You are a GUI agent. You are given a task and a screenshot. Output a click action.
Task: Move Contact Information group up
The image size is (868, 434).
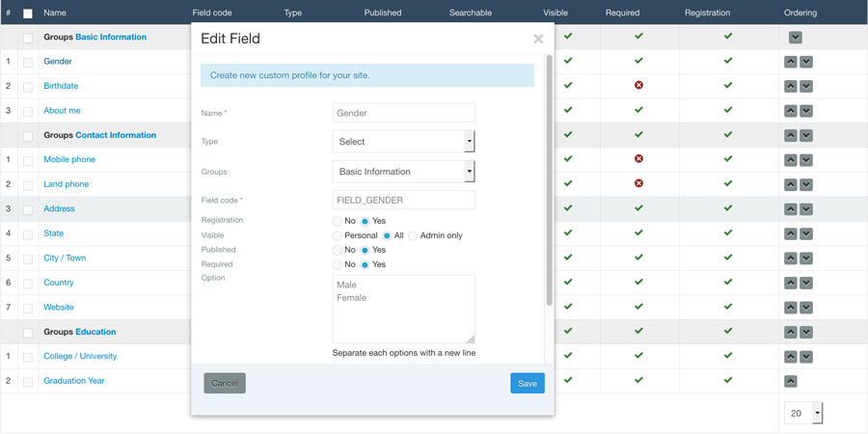pyautogui.click(x=791, y=136)
